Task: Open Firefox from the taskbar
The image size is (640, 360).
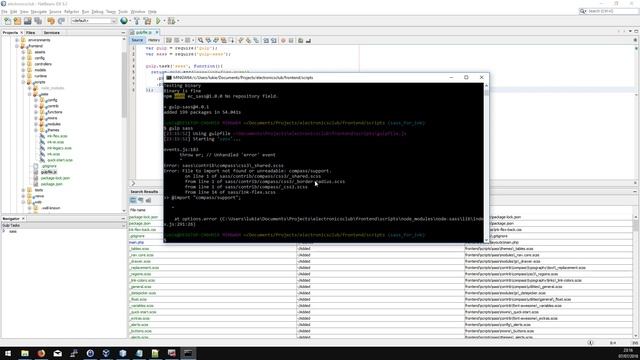Action: (x=41, y=353)
